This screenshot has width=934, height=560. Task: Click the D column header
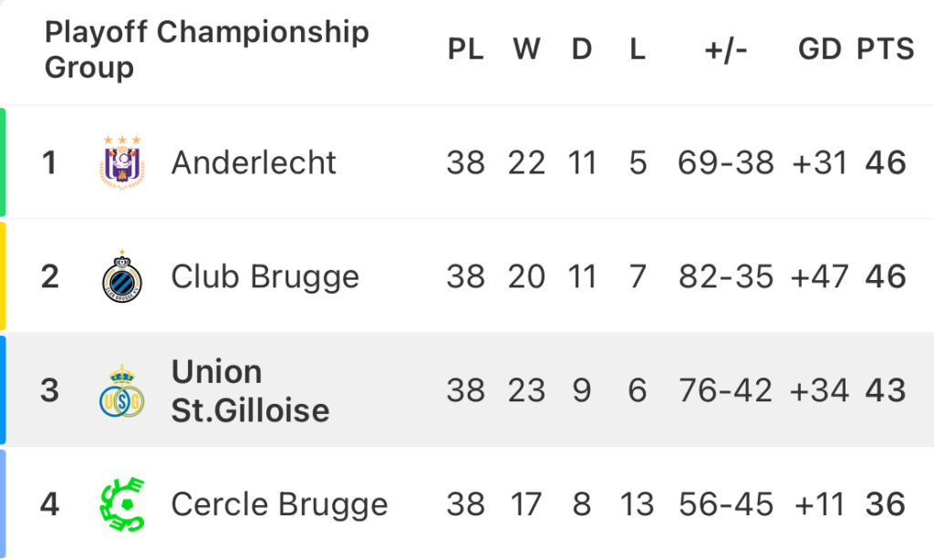(582, 49)
